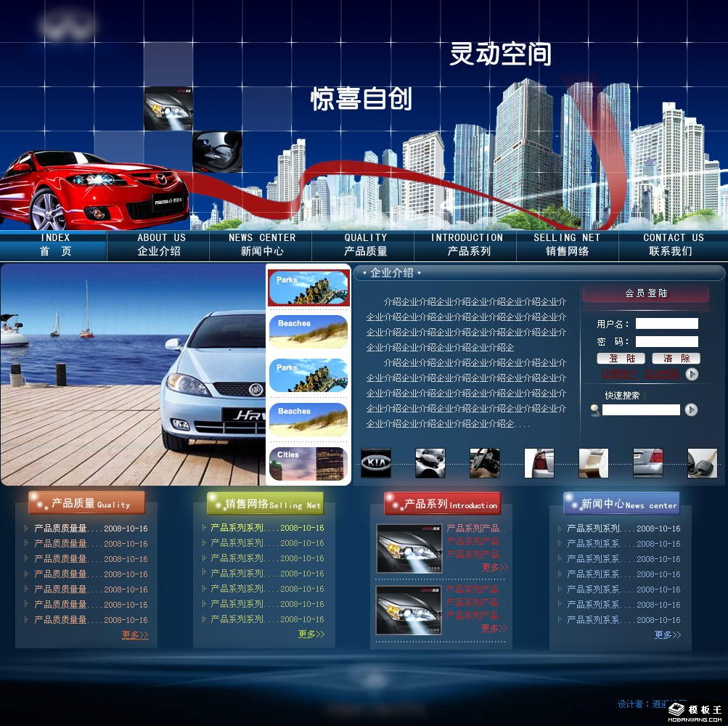Click the silver car rear thumbnail
728x726 pixels.
pyautogui.click(x=648, y=463)
